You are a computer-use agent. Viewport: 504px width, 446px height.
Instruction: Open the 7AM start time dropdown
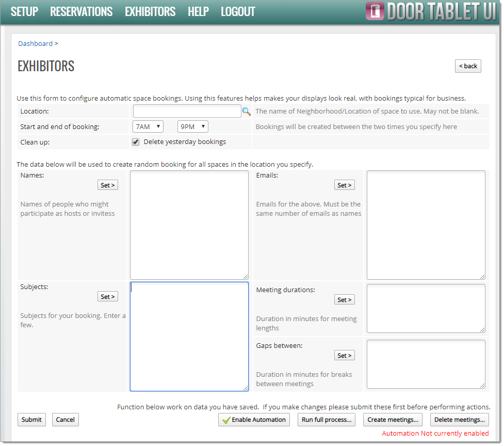coord(148,126)
